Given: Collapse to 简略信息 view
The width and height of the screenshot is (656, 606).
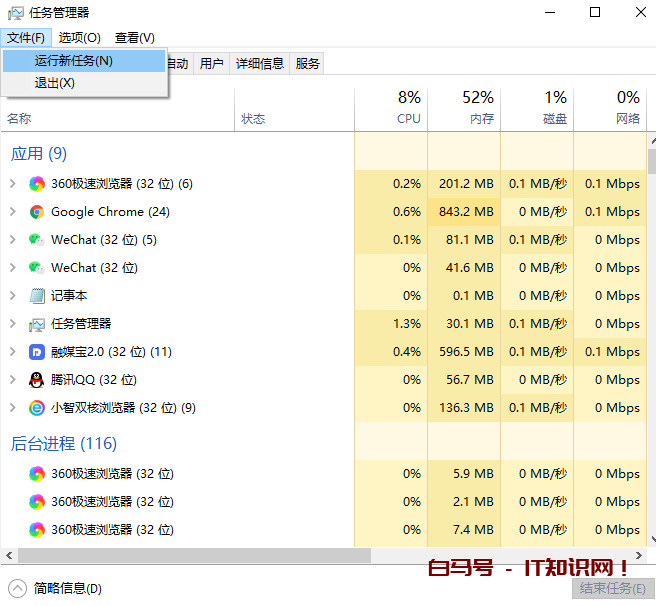Looking at the screenshot, I should tap(56, 589).
